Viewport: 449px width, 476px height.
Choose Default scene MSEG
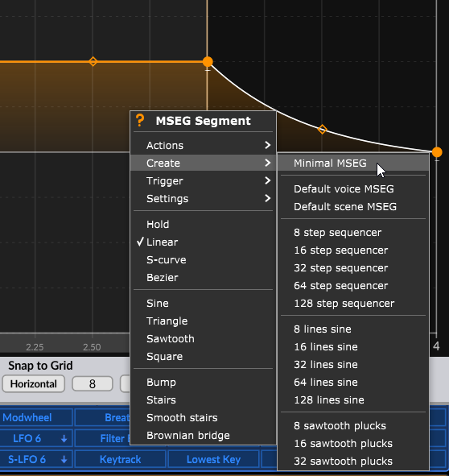353,207
